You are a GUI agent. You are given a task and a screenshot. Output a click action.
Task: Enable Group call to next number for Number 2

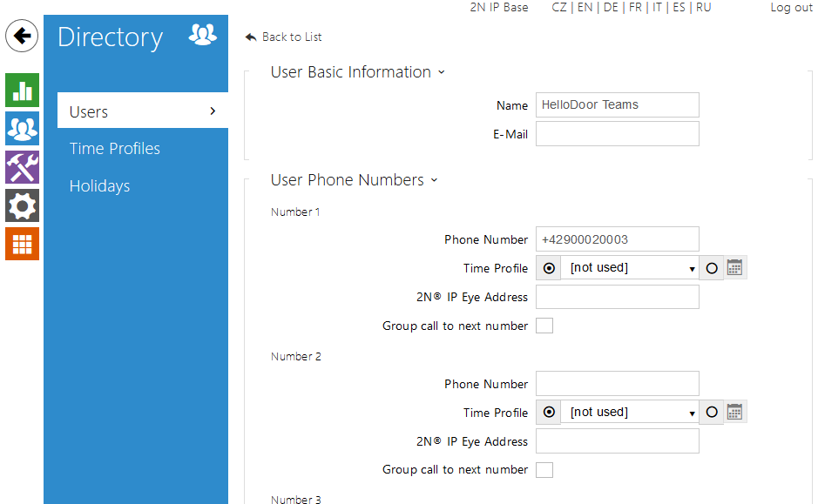pos(544,470)
